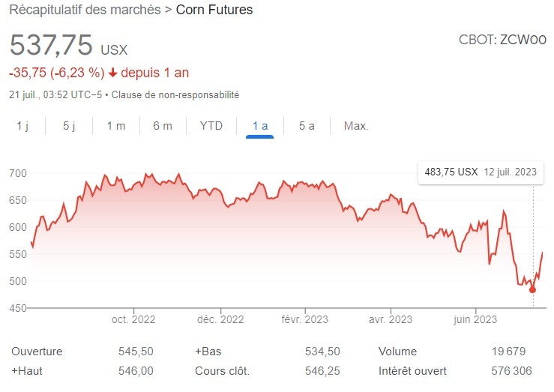Click the 537,75 current price

(51, 45)
